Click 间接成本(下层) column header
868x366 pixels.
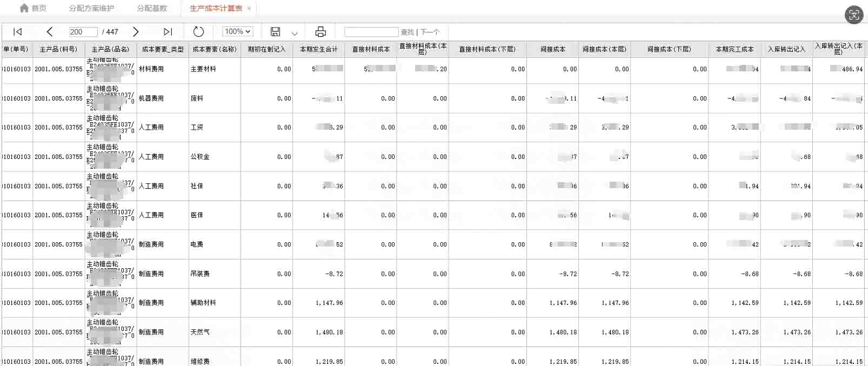[669, 49]
